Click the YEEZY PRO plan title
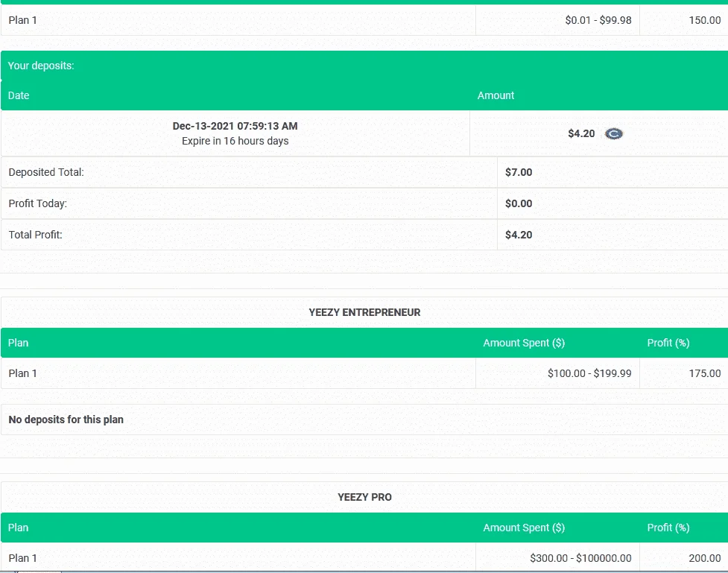Image resolution: width=728 pixels, height=573 pixels. [364, 497]
